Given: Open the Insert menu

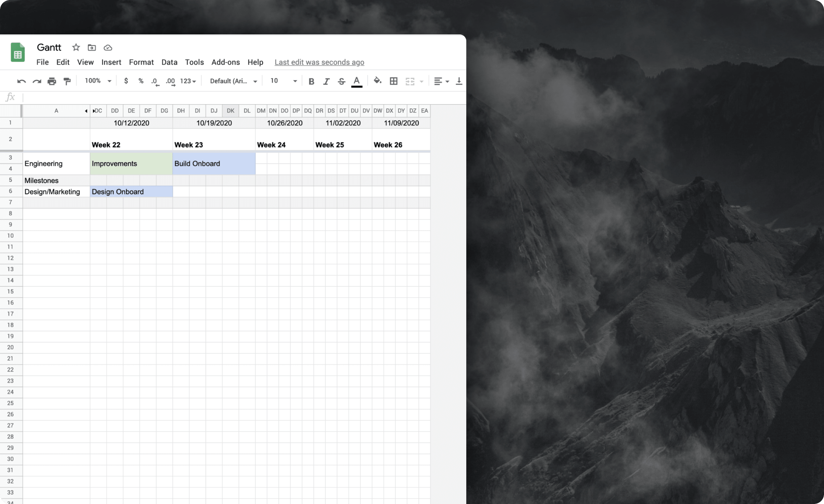Looking at the screenshot, I should coord(111,62).
